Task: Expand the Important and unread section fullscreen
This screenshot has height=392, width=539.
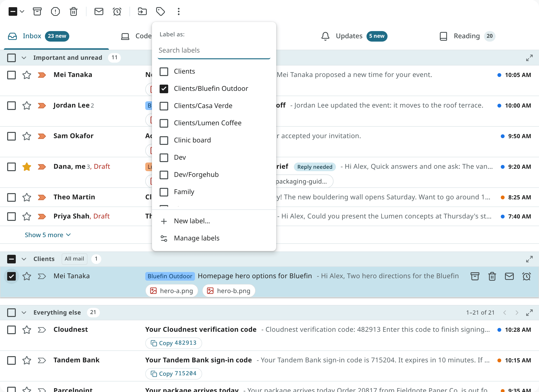Action: pos(529,58)
